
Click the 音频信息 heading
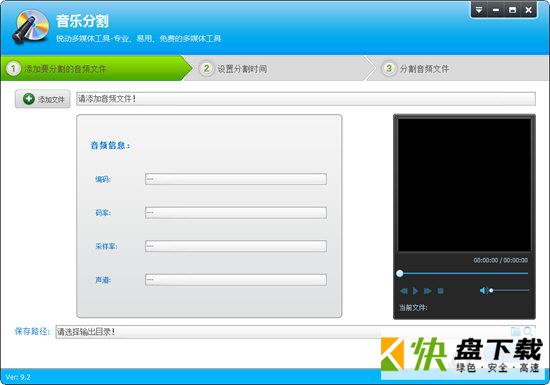pos(110,145)
